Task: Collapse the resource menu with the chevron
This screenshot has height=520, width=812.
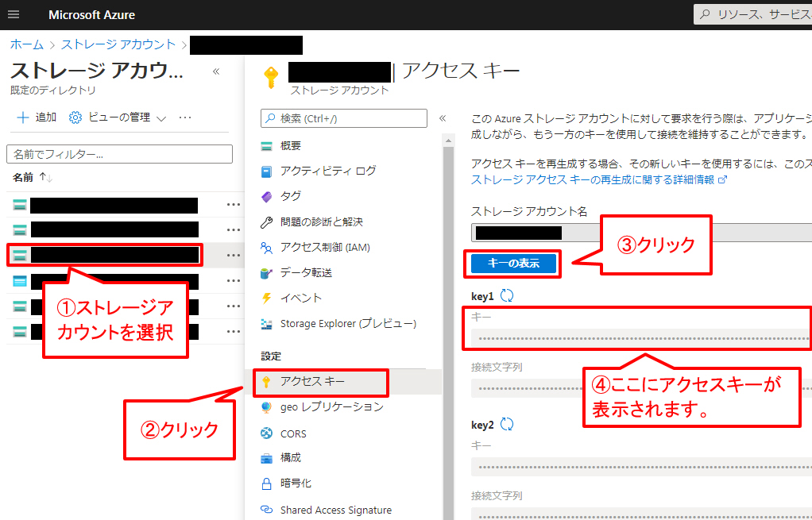Action: (443, 118)
